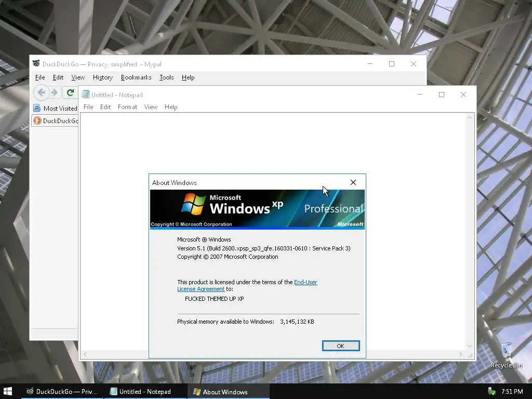Open the Most Visited bookmarks folder
Viewport: 532px width, 399px height.
point(55,108)
